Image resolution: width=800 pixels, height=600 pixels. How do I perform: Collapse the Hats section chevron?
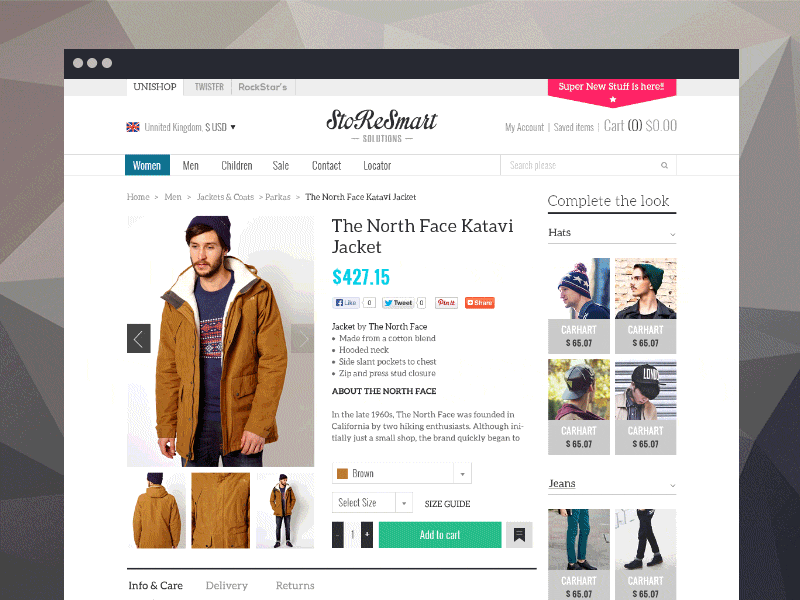[672, 234]
